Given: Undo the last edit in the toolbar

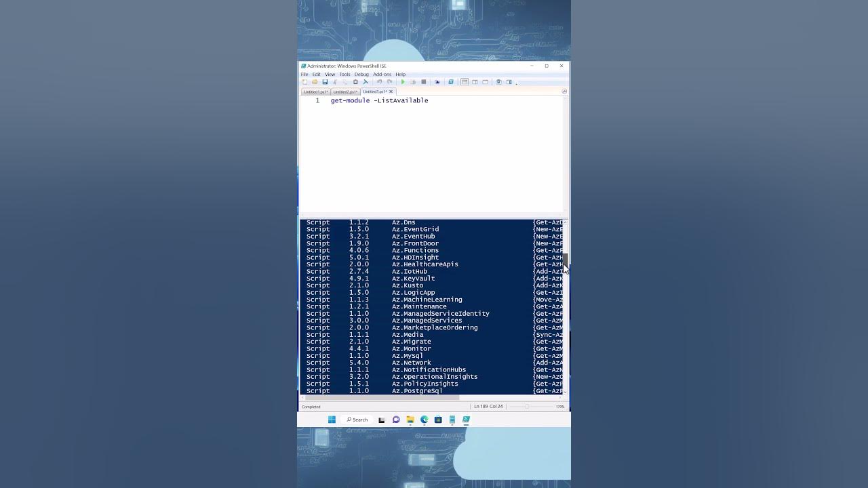Looking at the screenshot, I should point(379,82).
